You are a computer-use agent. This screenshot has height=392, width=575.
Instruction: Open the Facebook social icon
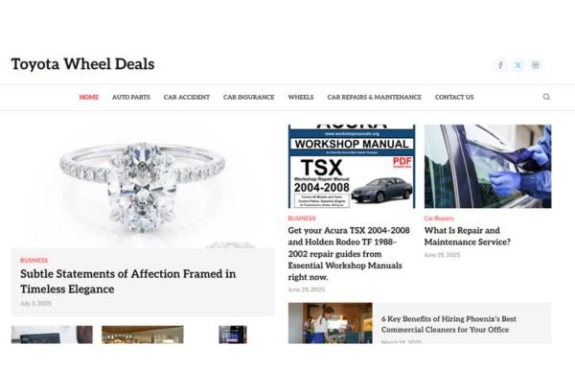(500, 65)
